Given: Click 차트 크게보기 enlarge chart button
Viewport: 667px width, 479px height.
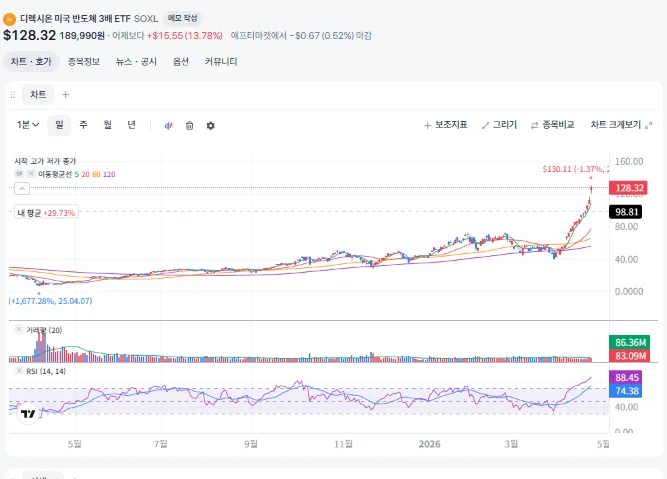Looking at the screenshot, I should tap(615, 125).
